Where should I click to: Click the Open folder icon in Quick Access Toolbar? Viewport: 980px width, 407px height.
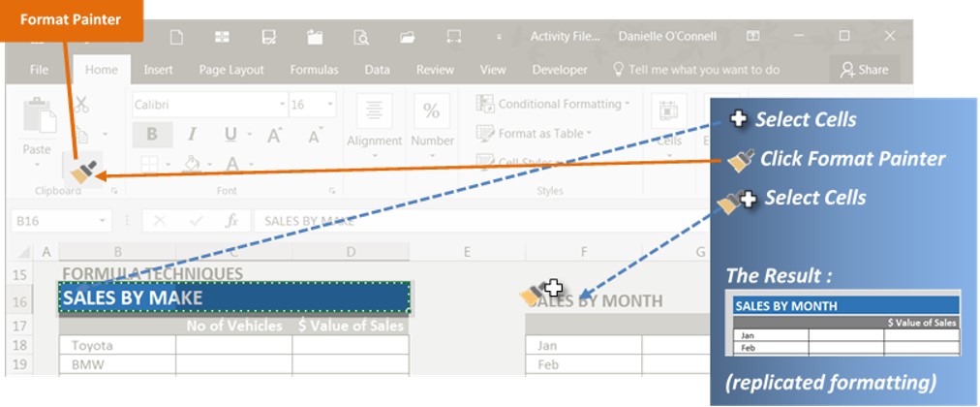408,37
